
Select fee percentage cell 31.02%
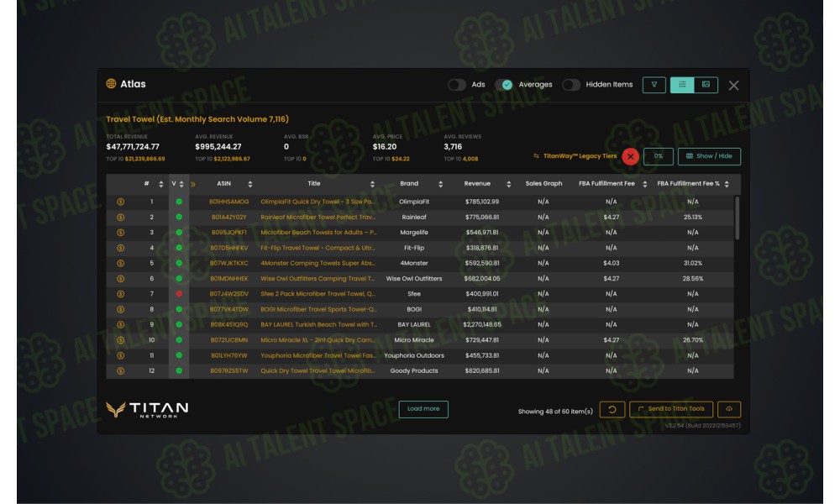pyautogui.click(x=693, y=264)
